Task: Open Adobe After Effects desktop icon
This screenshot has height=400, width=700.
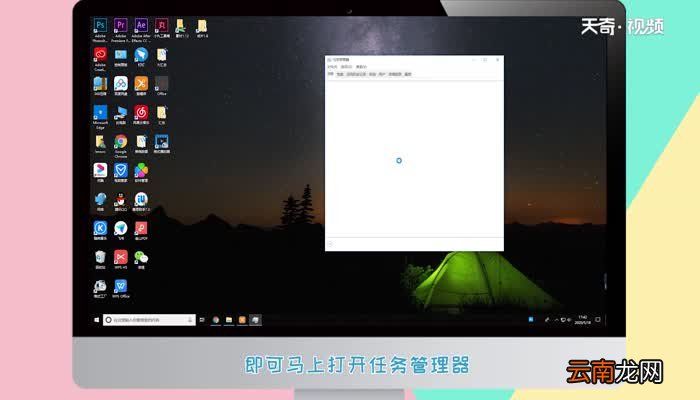Action: 141,26
